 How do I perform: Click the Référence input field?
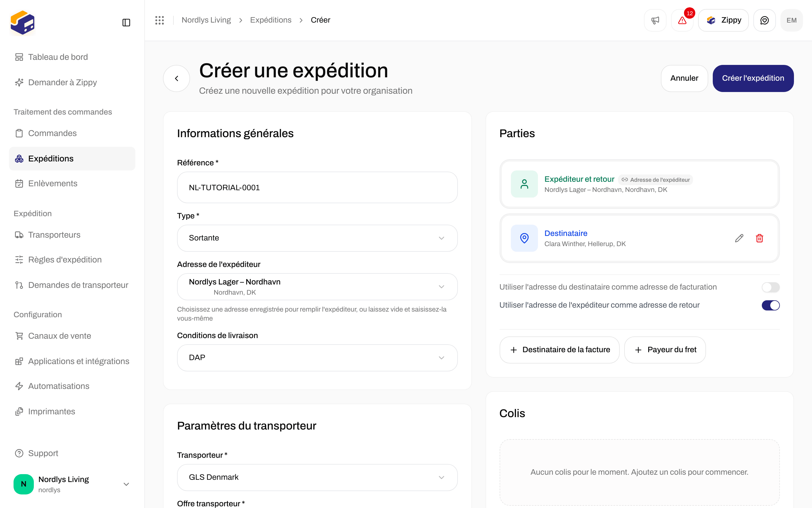317,187
